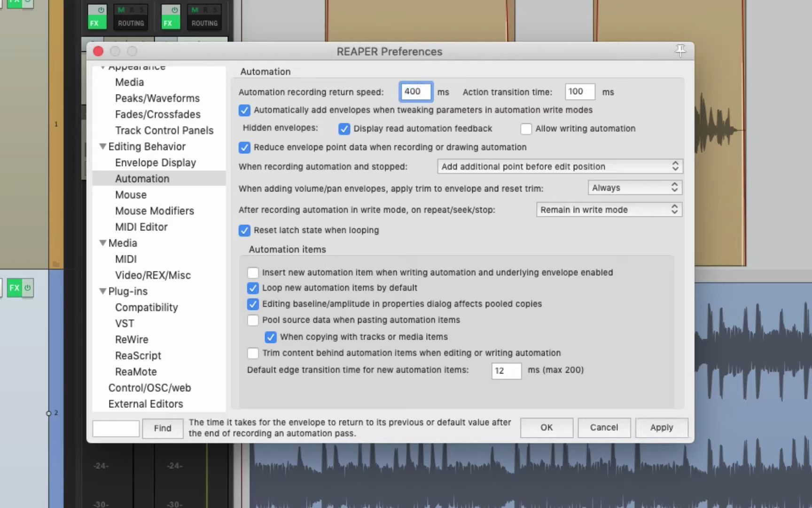Screen dimensions: 812x508
Task: Select MIDI Editor preferences page
Action: pyautogui.click(x=141, y=227)
